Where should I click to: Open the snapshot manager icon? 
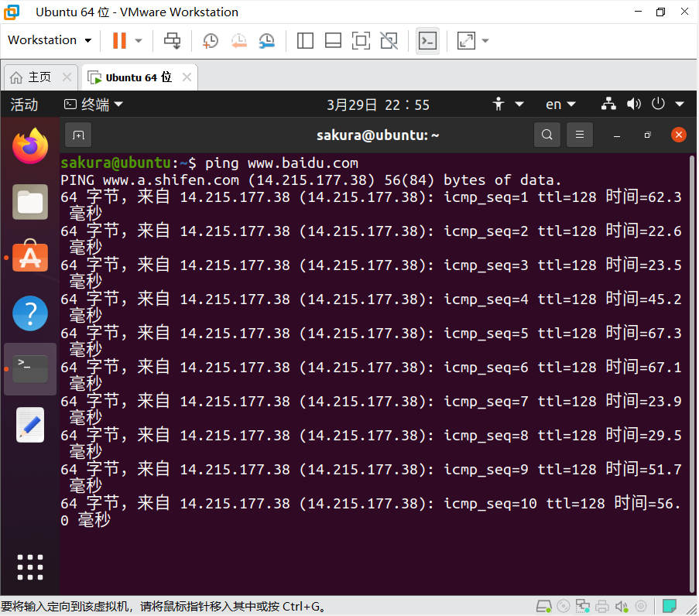(266, 40)
